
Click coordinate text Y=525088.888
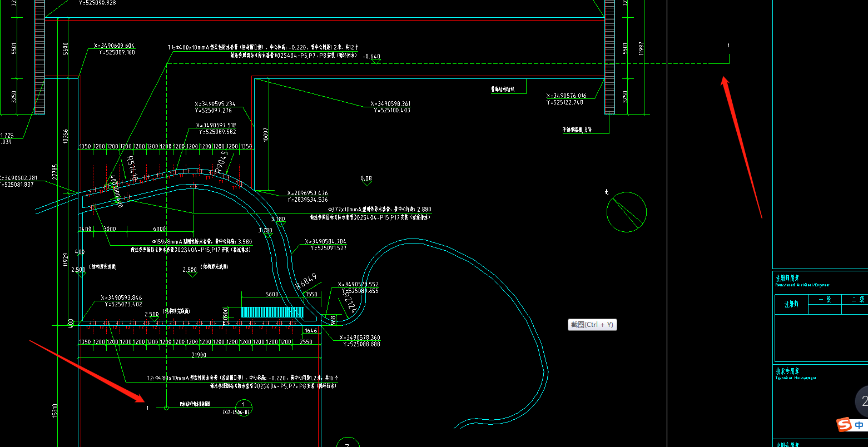pyautogui.click(x=361, y=344)
